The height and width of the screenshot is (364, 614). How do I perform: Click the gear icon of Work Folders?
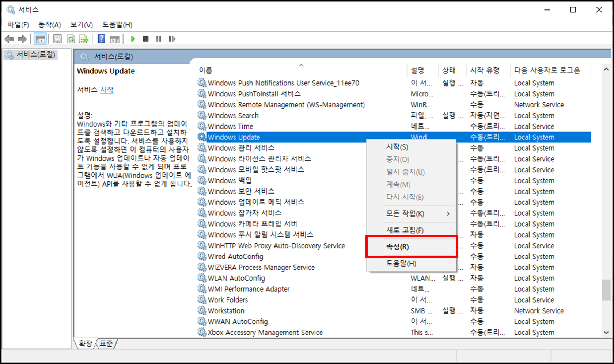click(x=202, y=300)
